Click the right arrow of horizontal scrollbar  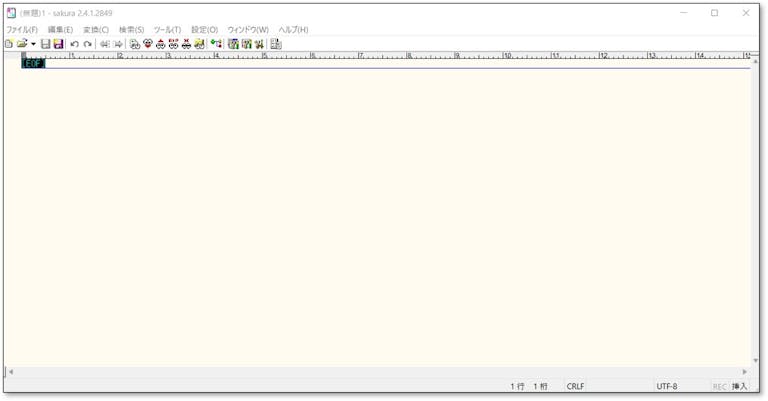745,372
